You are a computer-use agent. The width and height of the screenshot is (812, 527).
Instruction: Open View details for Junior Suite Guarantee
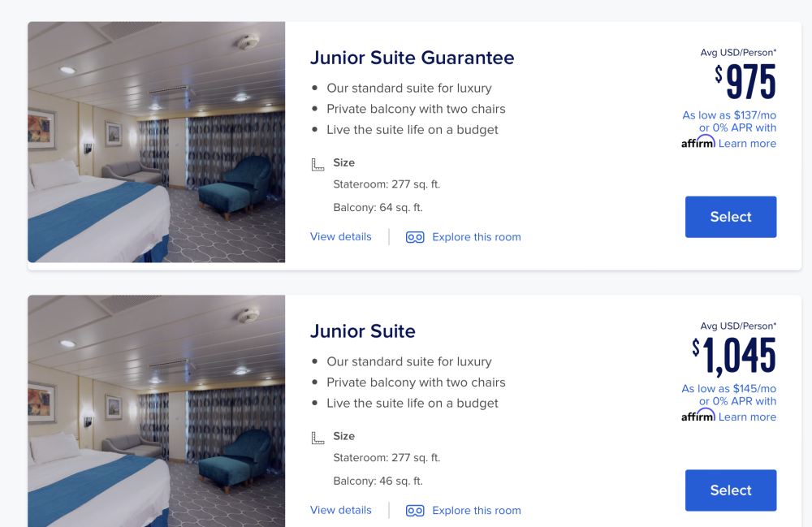point(341,236)
